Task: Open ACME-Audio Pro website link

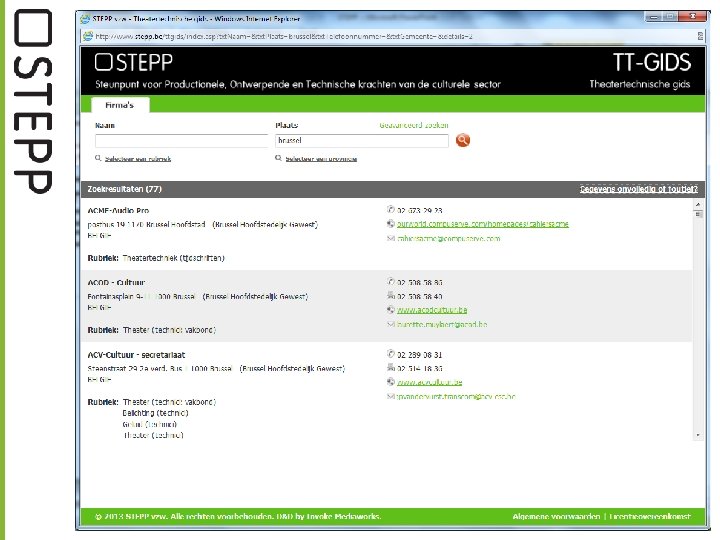Action: pyautogui.click(x=483, y=224)
